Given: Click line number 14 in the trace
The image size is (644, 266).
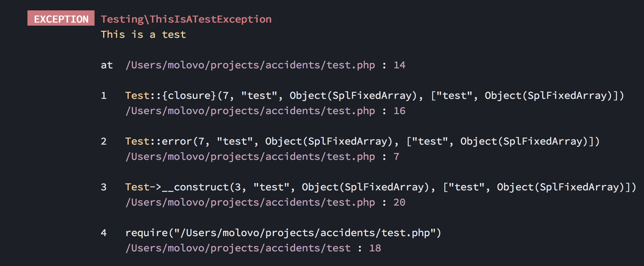Looking at the screenshot, I should pyautogui.click(x=399, y=65).
